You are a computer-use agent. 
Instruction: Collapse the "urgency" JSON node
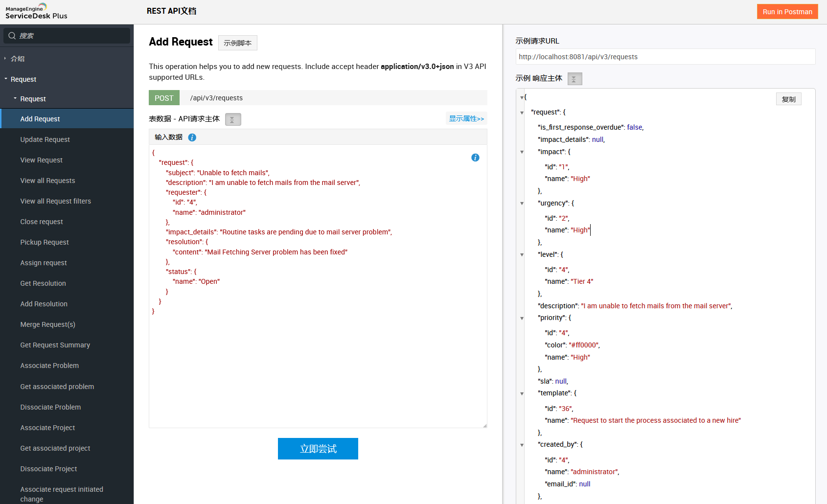(522, 204)
